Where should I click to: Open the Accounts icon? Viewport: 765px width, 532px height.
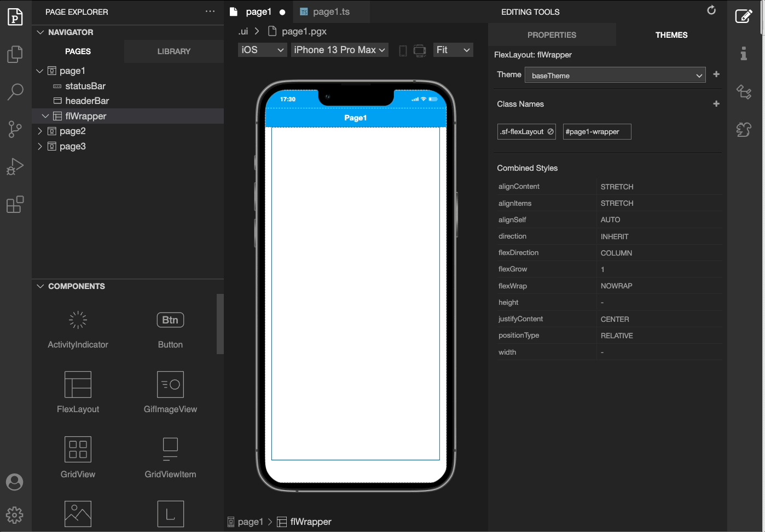(15, 482)
